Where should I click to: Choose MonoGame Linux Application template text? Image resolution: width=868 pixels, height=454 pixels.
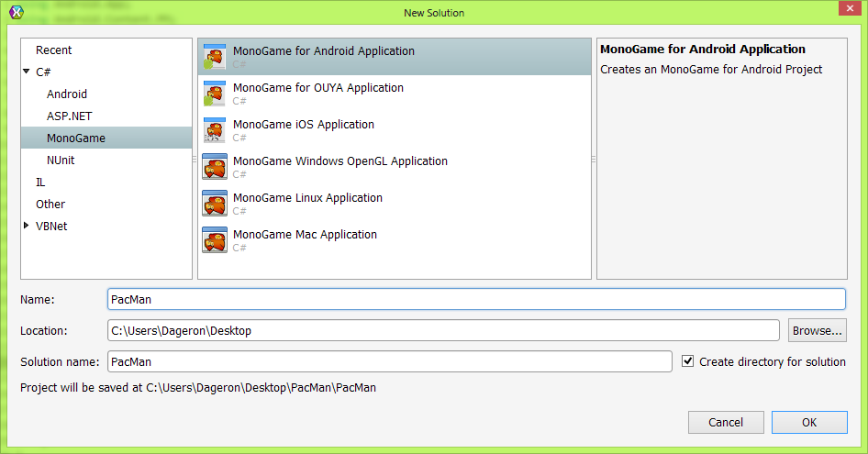pos(307,198)
